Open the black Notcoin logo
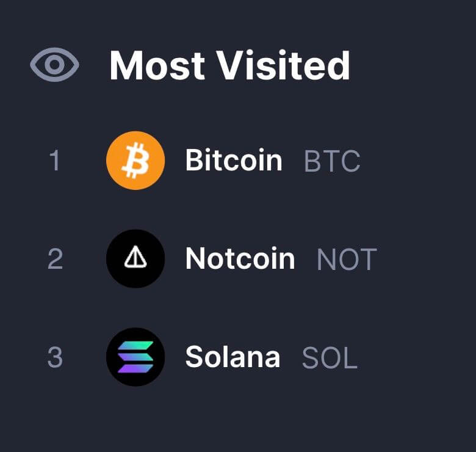Viewport: 476px width, 452px height. [x=135, y=259]
